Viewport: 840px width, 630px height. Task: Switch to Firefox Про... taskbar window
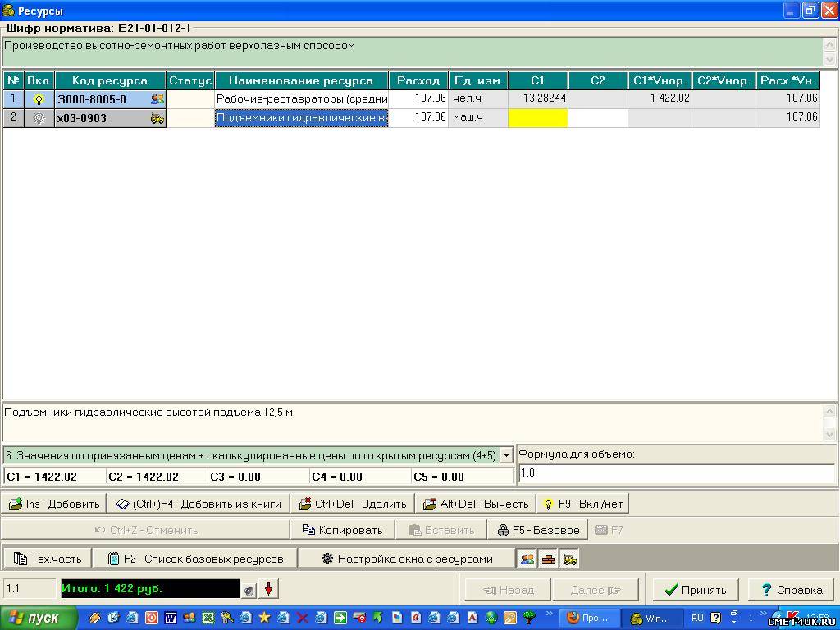point(590,619)
